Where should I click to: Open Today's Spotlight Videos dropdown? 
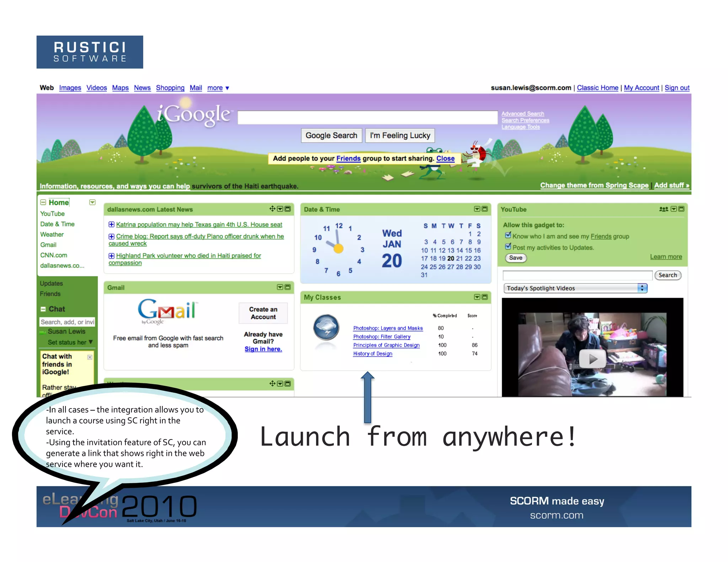[x=575, y=288]
